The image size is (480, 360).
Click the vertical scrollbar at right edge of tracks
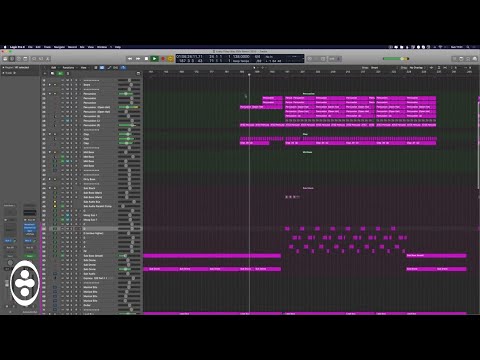click(x=479, y=145)
